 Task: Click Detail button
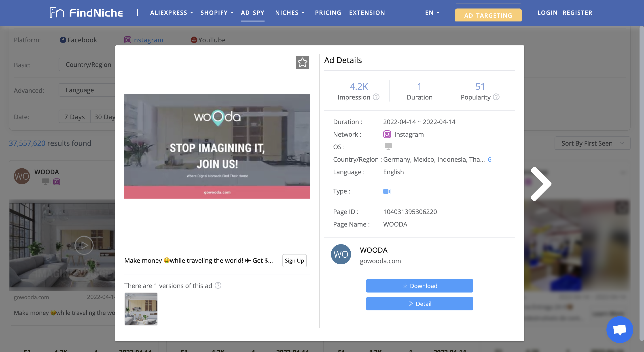(419, 304)
